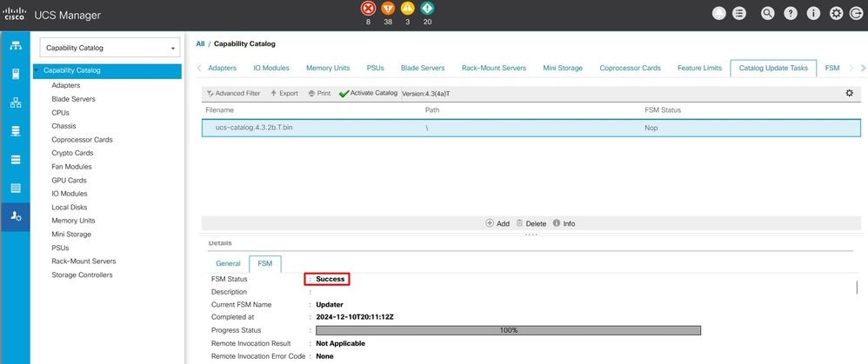
Task: Select Chassis in the navigation tree
Action: (x=63, y=126)
